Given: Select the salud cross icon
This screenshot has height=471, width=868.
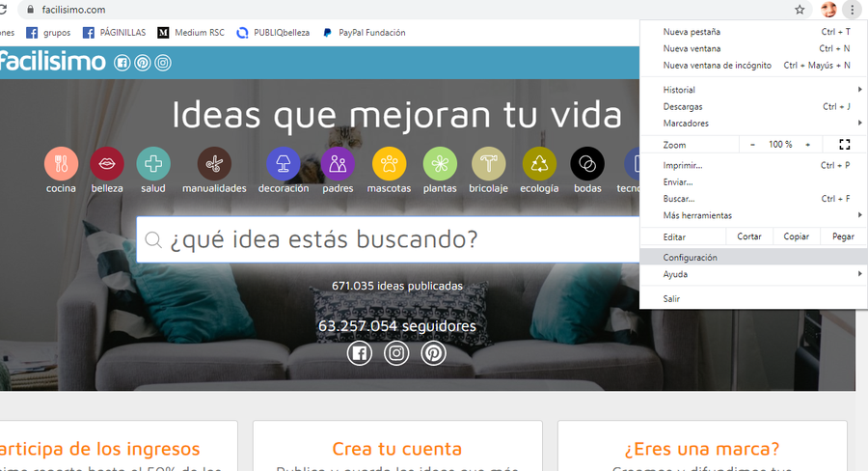Looking at the screenshot, I should tap(153, 164).
